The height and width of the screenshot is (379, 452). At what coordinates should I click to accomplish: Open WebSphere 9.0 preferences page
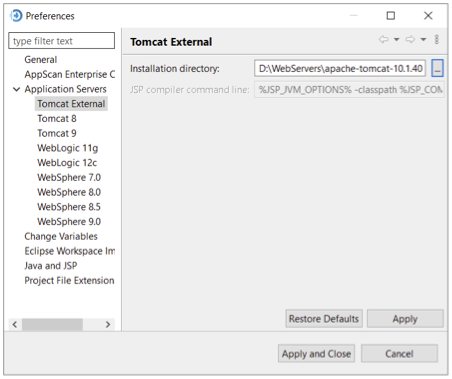tap(69, 222)
